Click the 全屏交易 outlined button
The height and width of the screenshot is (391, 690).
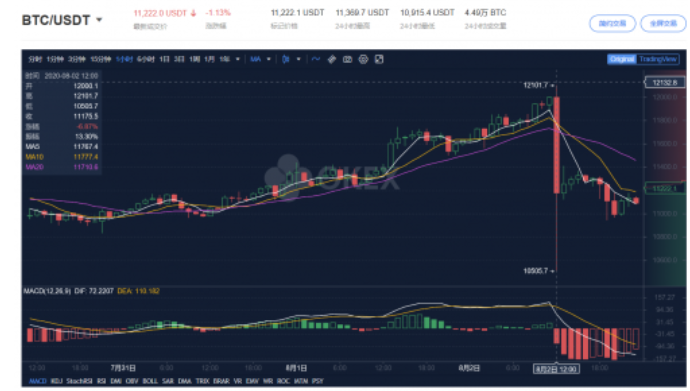[663, 23]
